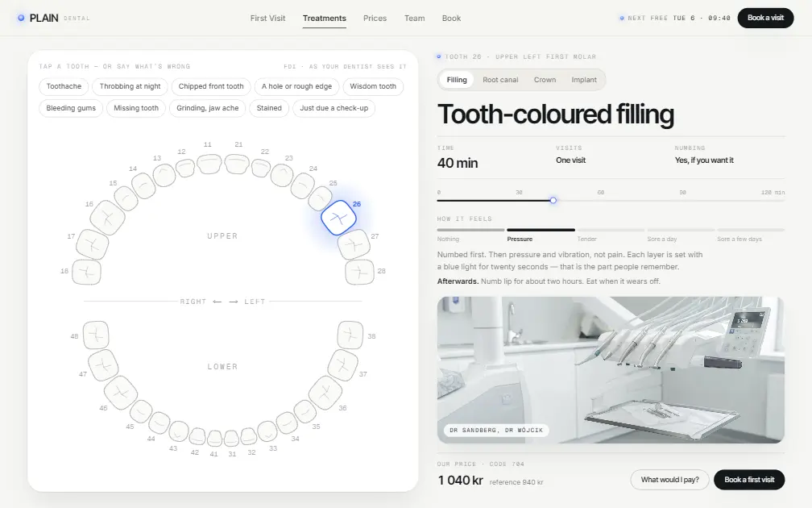The height and width of the screenshot is (508, 812).
Task: Select highlighted tooth 26
Action: pyautogui.click(x=338, y=218)
